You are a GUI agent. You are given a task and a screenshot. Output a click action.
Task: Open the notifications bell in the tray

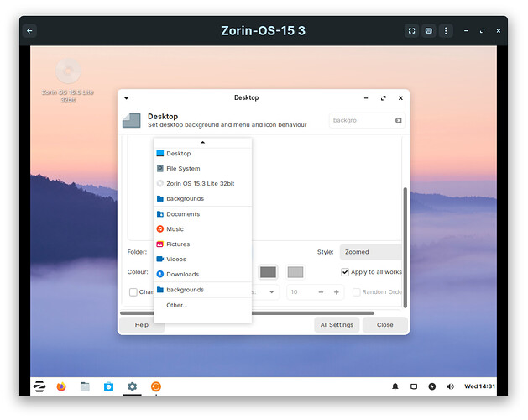point(395,386)
